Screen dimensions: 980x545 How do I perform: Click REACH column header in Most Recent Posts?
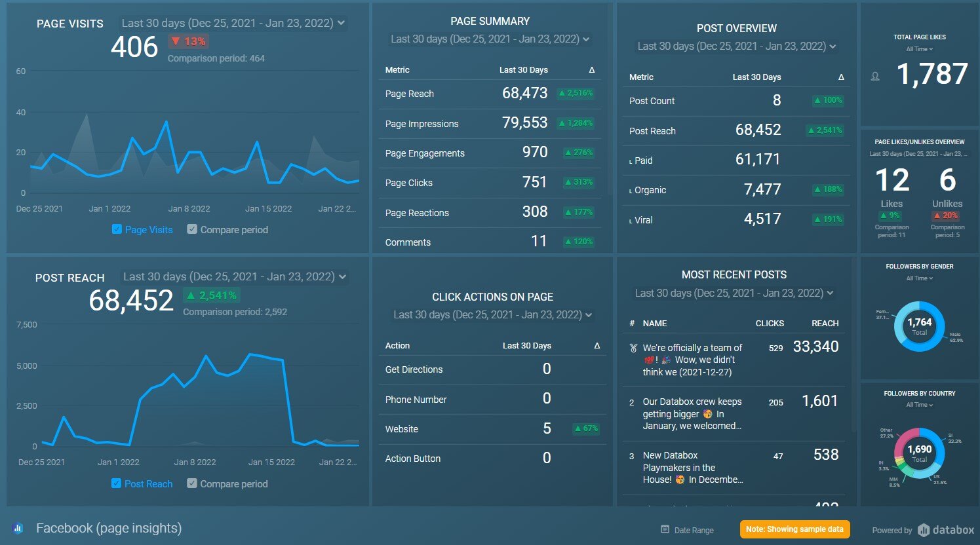[x=825, y=324]
